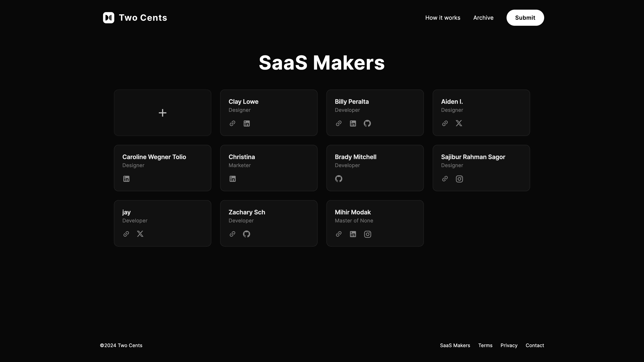Viewport: 644px width, 362px height.
Task: Open Christina's LinkedIn icon
Action: [232, 179]
